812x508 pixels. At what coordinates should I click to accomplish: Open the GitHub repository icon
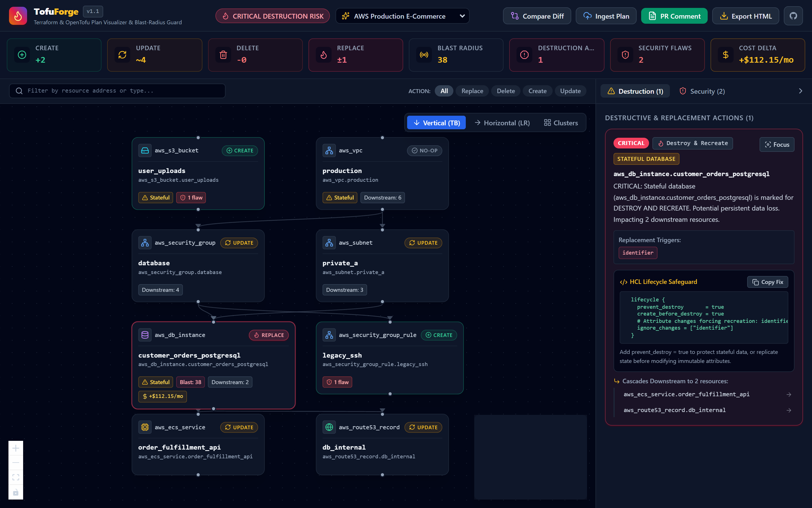793,16
